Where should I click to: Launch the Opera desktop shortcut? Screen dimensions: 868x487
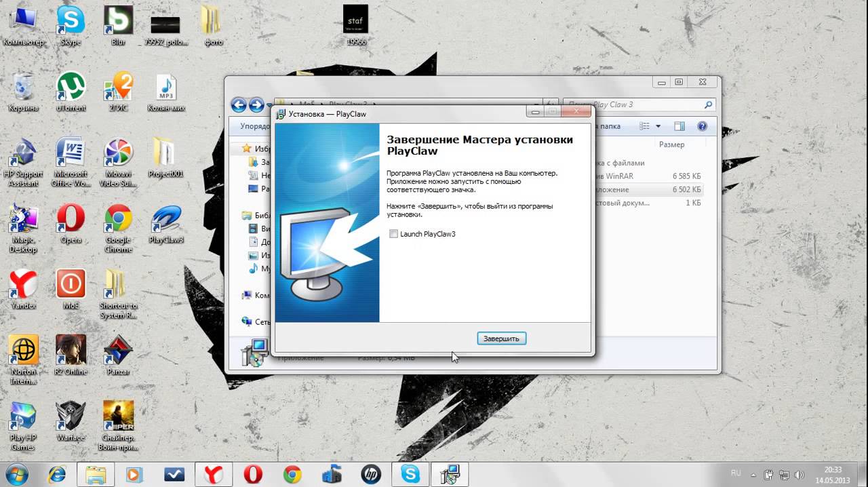click(71, 225)
